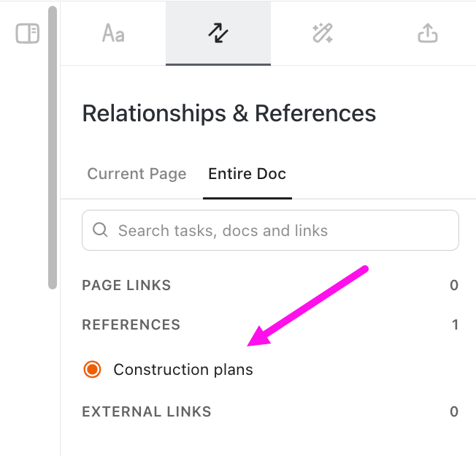Collapse the REFERENCES section
Viewport: 476px width, 456px height.
[131, 324]
